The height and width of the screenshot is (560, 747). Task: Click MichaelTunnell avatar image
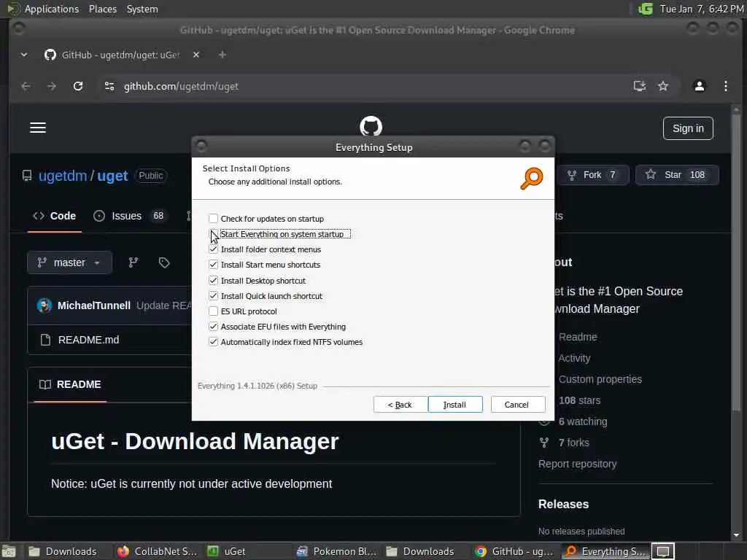pyautogui.click(x=44, y=306)
